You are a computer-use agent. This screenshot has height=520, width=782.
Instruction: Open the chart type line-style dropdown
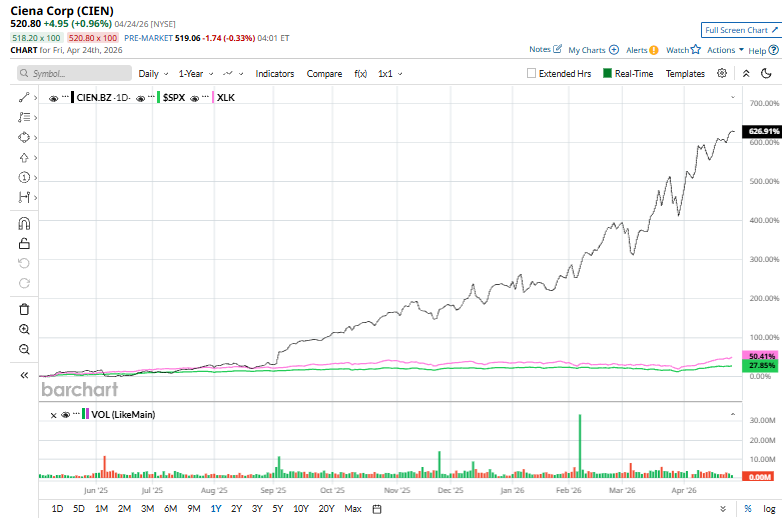[x=233, y=73]
